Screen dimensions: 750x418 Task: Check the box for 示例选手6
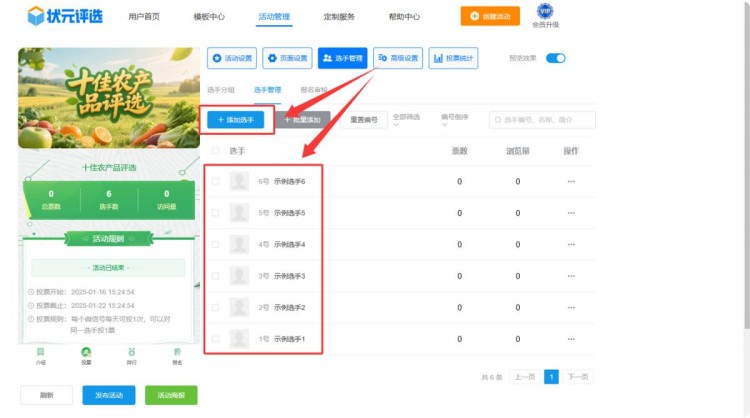(x=215, y=181)
